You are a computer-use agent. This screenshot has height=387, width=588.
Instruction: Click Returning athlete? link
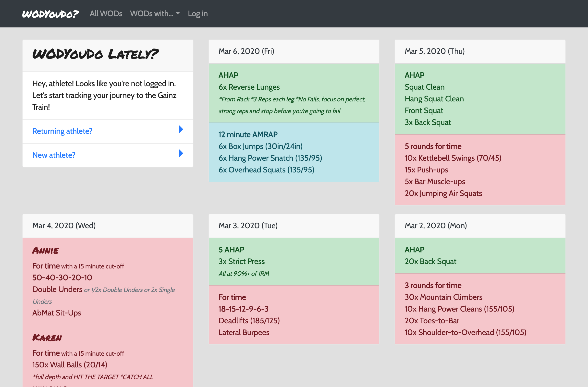[62, 131]
